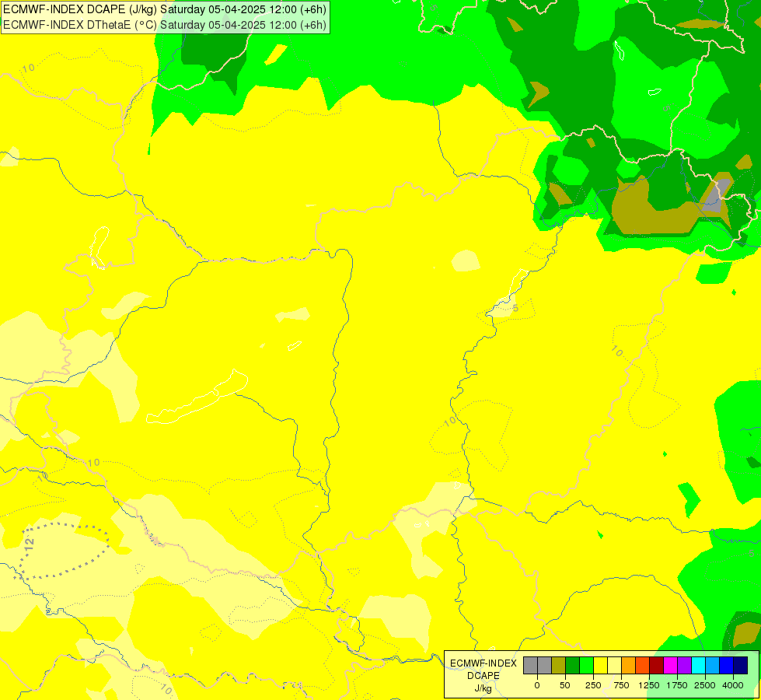Click the pale yellow legend swatch
761x700 pixels.
pyautogui.click(x=614, y=666)
